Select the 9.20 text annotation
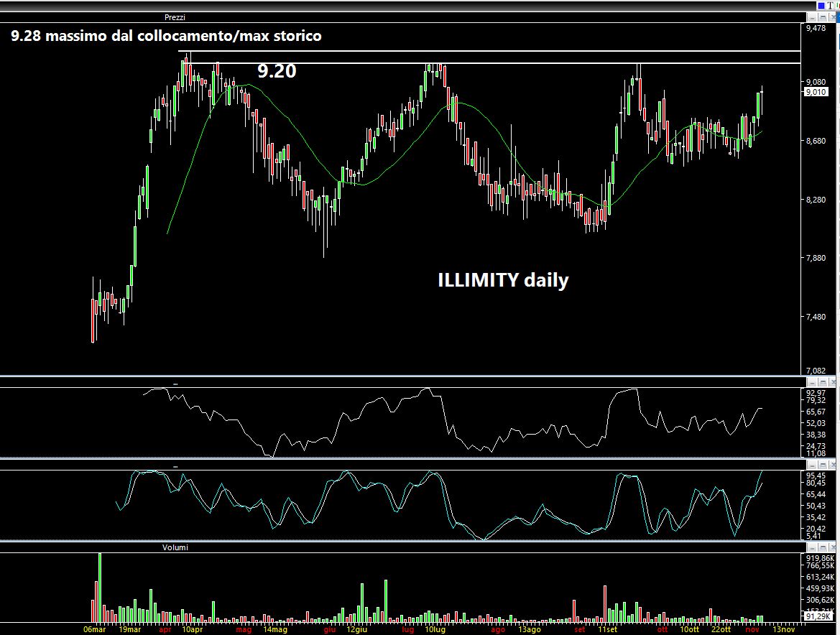 277,70
